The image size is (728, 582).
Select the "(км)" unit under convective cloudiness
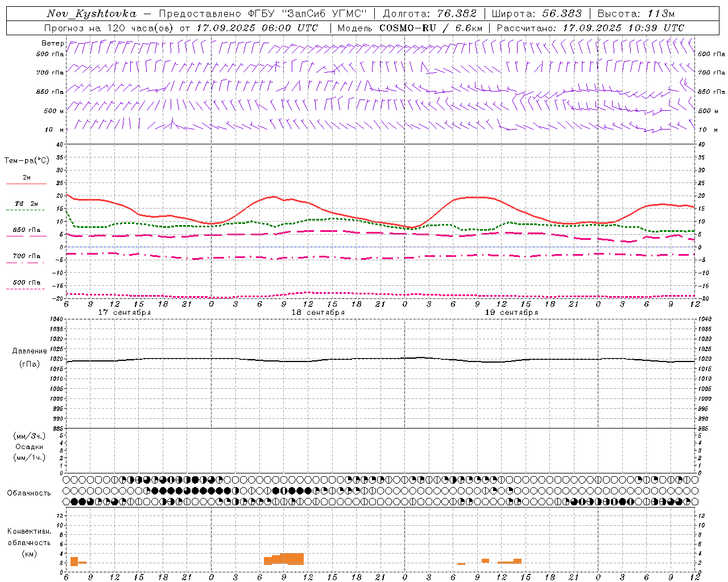pos(29,554)
